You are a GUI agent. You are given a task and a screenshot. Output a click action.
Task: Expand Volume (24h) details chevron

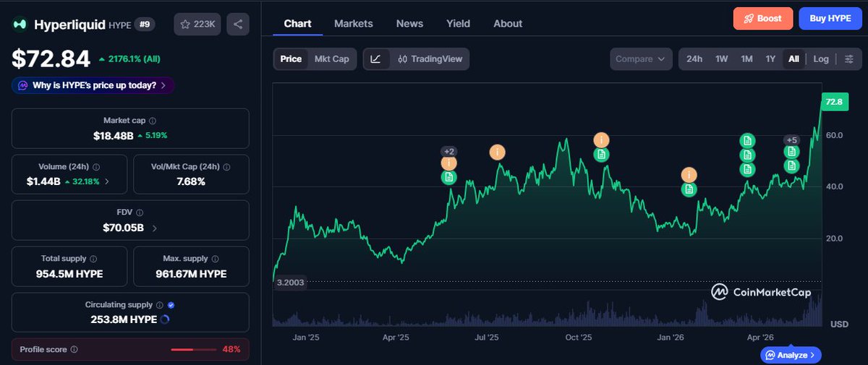point(107,181)
